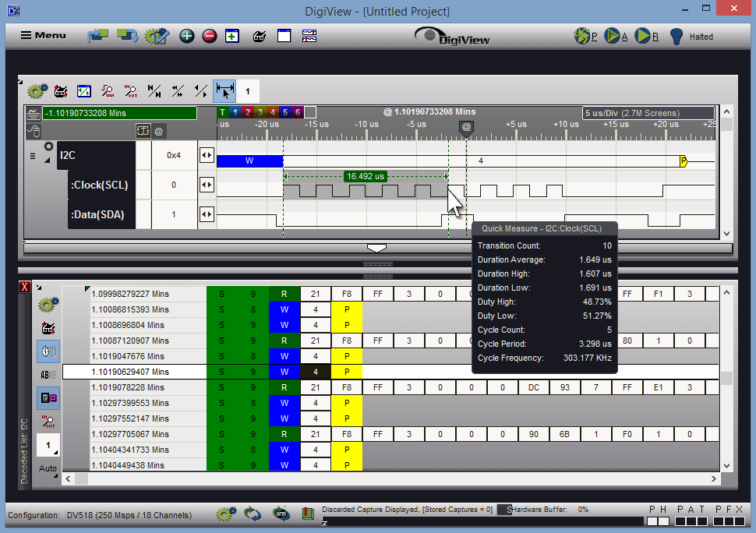Click the decoded list horizontal scrollbar
The width and height of the screenshot is (756, 533).
tap(390, 478)
